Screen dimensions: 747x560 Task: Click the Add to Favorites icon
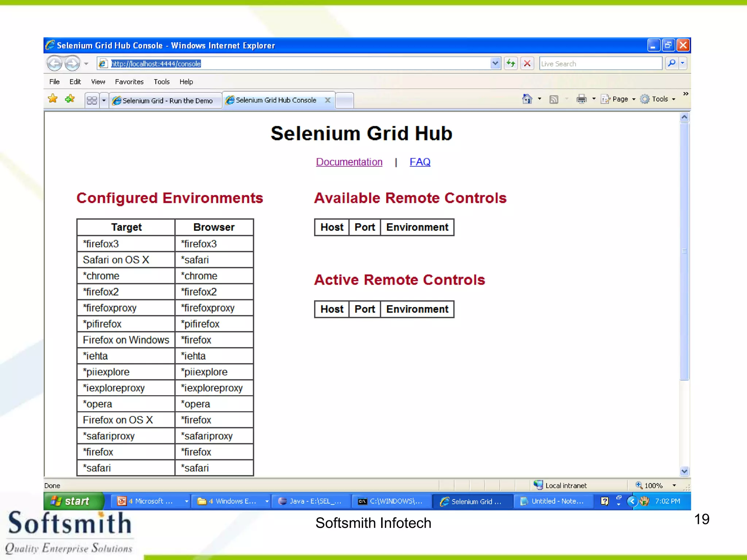pos(70,98)
